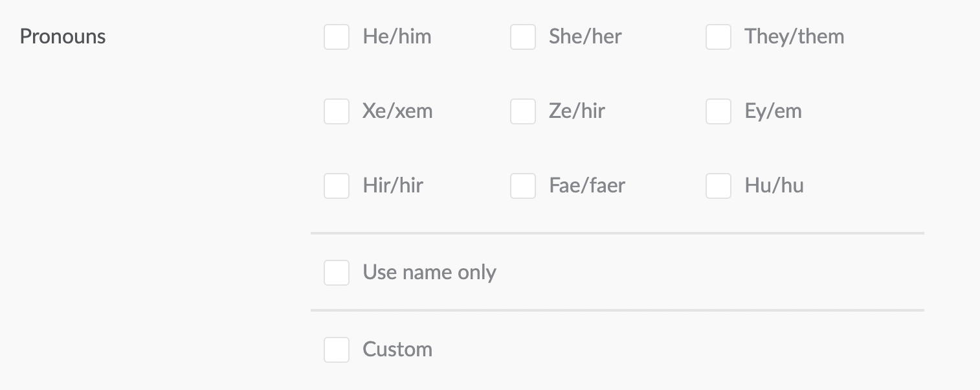Enable the They/them checkbox
This screenshot has width=980, height=390.
coord(718,37)
